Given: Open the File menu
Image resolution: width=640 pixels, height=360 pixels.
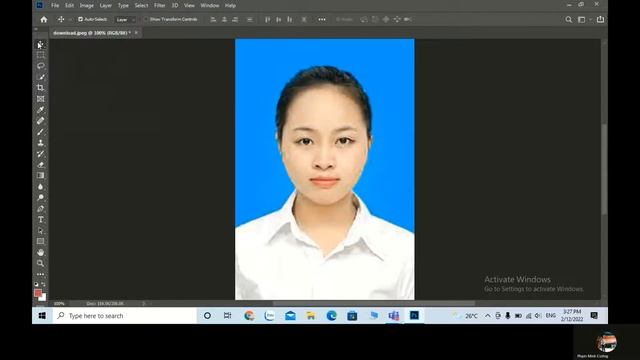Looking at the screenshot, I should [x=55, y=5].
